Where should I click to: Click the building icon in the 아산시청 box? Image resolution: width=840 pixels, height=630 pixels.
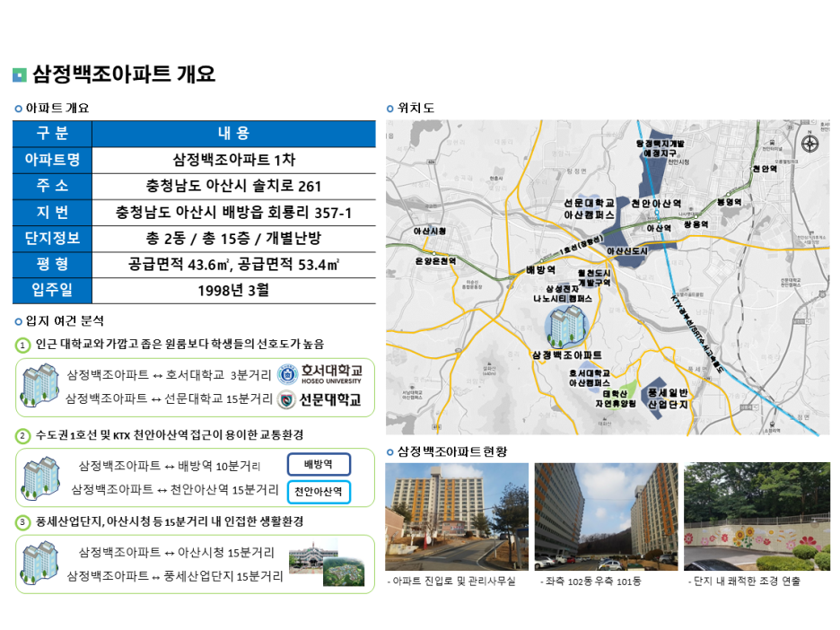pyautogui.click(x=39, y=563)
